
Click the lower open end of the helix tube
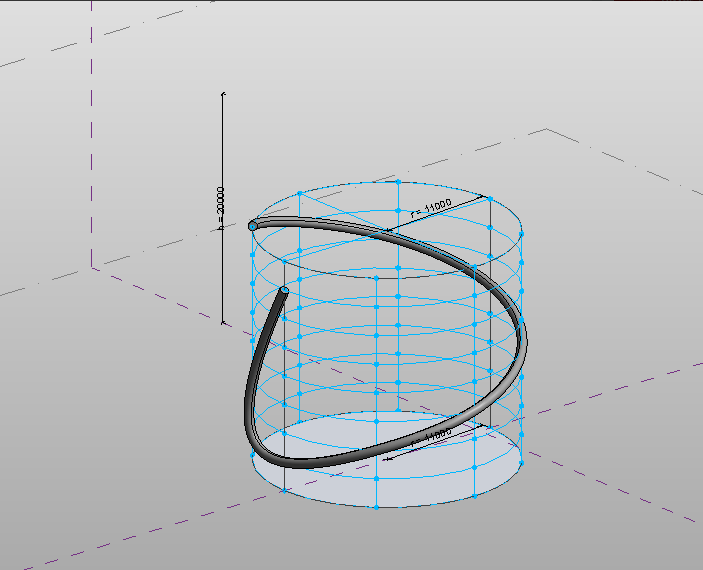click(x=284, y=291)
